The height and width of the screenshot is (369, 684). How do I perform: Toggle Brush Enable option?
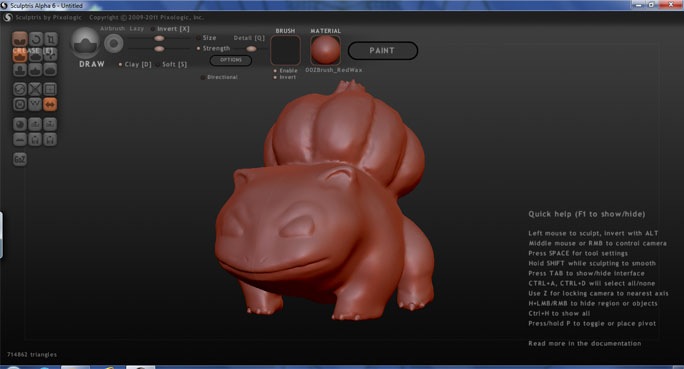tap(285, 71)
